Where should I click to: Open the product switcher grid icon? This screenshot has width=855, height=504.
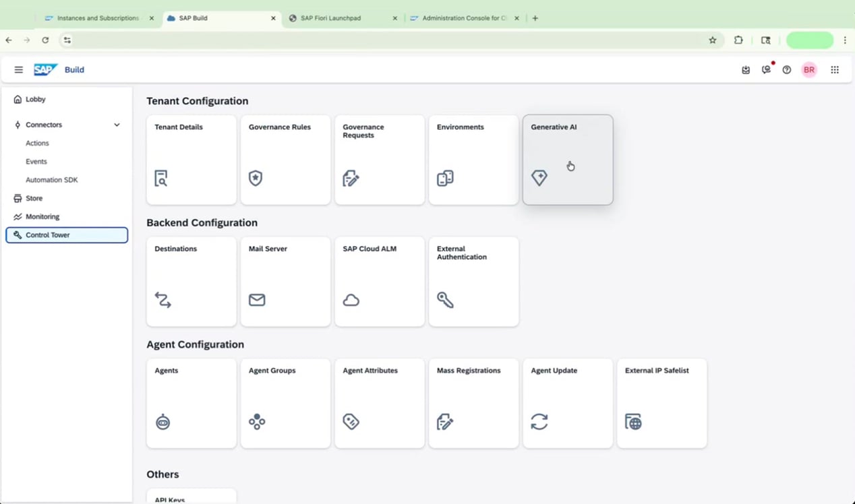click(835, 69)
